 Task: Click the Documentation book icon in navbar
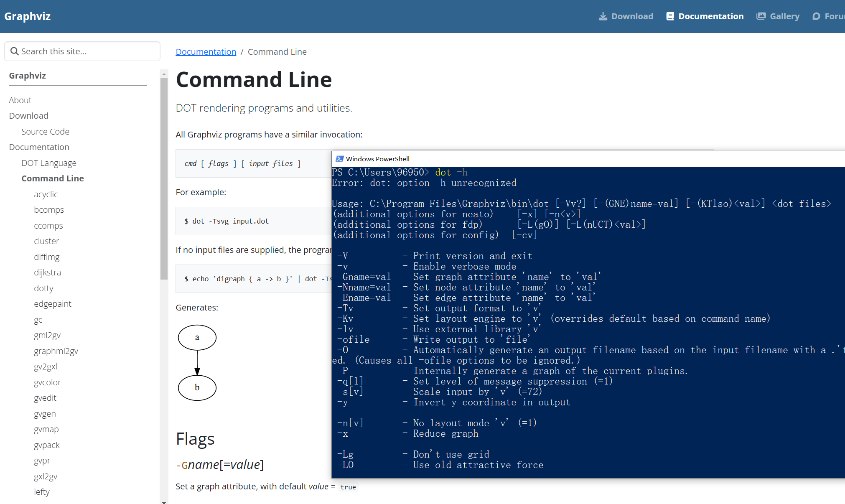tap(670, 16)
